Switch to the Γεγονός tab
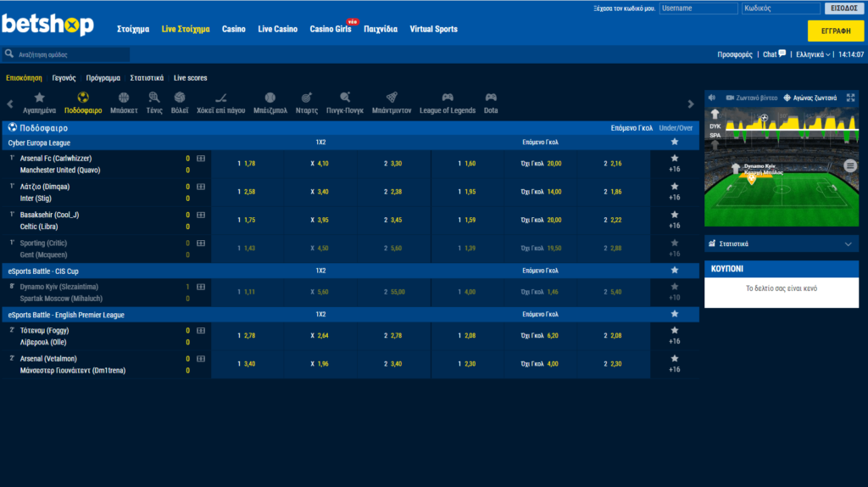The height and width of the screenshot is (487, 868). [x=64, y=78]
